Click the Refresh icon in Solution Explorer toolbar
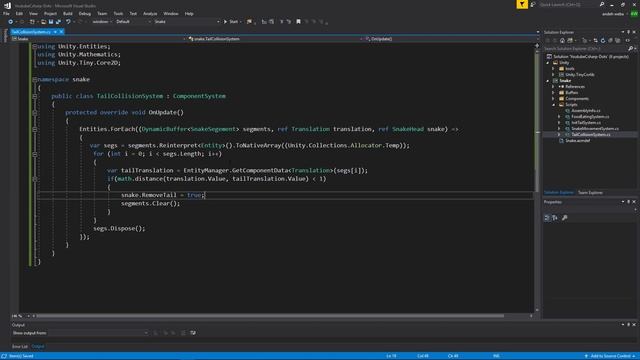This screenshot has height=360, width=640. point(603,40)
